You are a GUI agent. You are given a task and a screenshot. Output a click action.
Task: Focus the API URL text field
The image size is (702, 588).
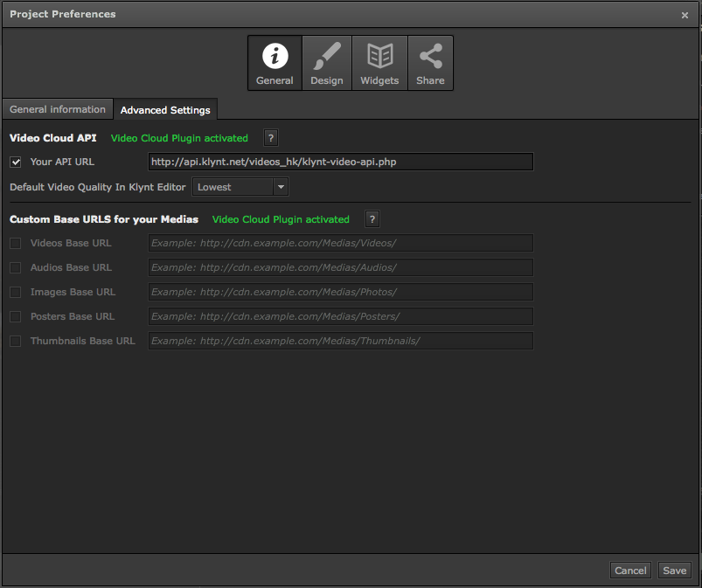341,162
